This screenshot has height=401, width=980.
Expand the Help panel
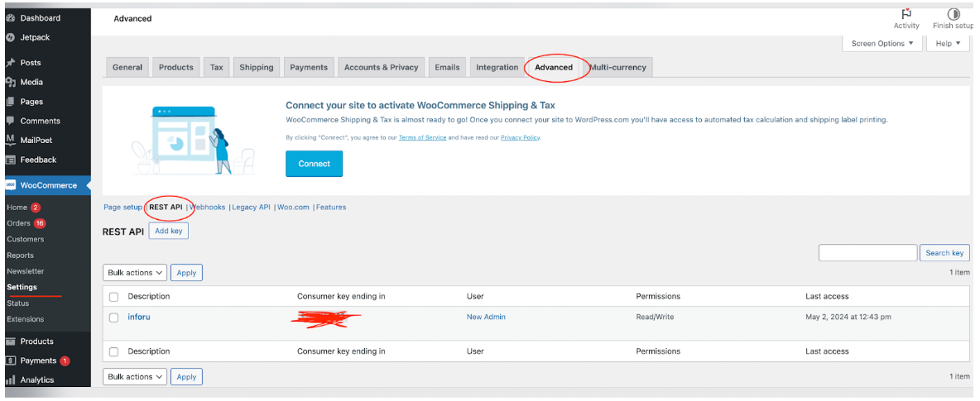pos(948,44)
